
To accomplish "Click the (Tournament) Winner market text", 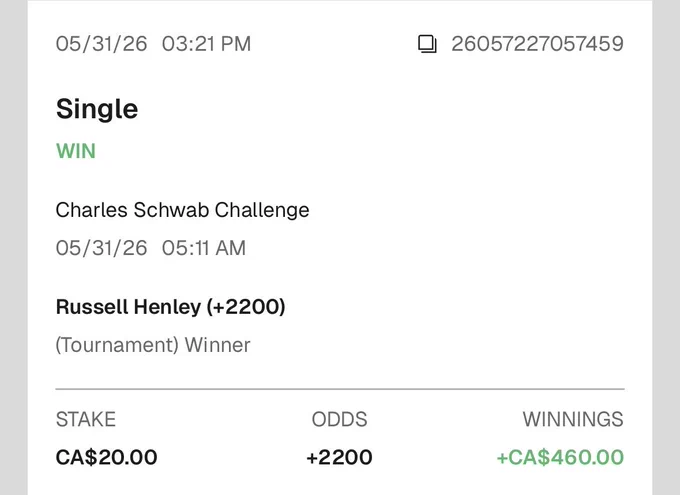I will pos(153,345).
